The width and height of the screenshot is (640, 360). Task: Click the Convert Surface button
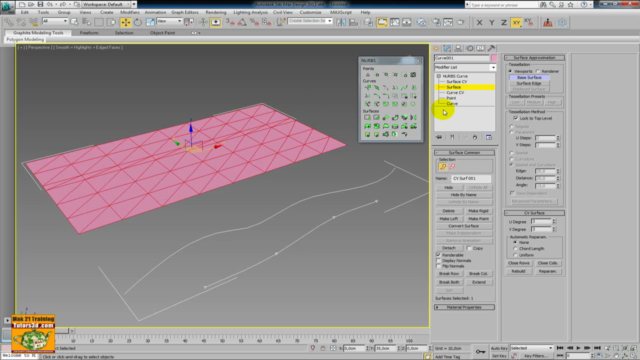pyautogui.click(x=464, y=226)
